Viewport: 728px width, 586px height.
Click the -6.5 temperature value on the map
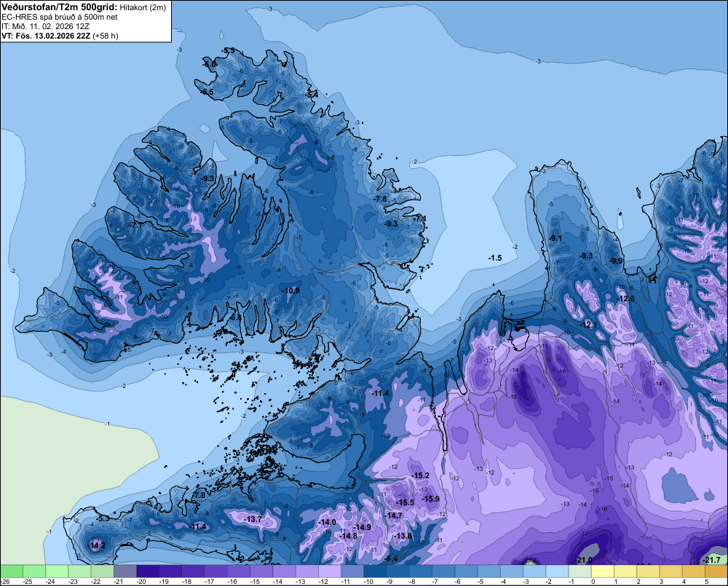tap(207, 92)
